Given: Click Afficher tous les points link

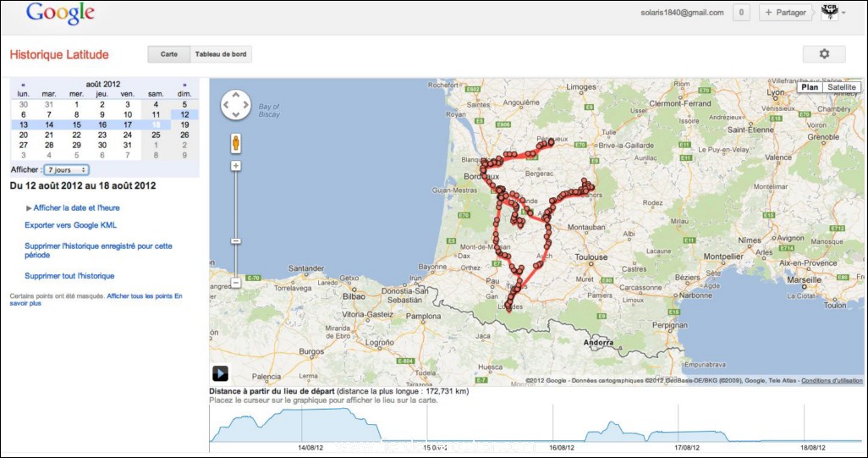Looking at the screenshot, I should point(140,296).
